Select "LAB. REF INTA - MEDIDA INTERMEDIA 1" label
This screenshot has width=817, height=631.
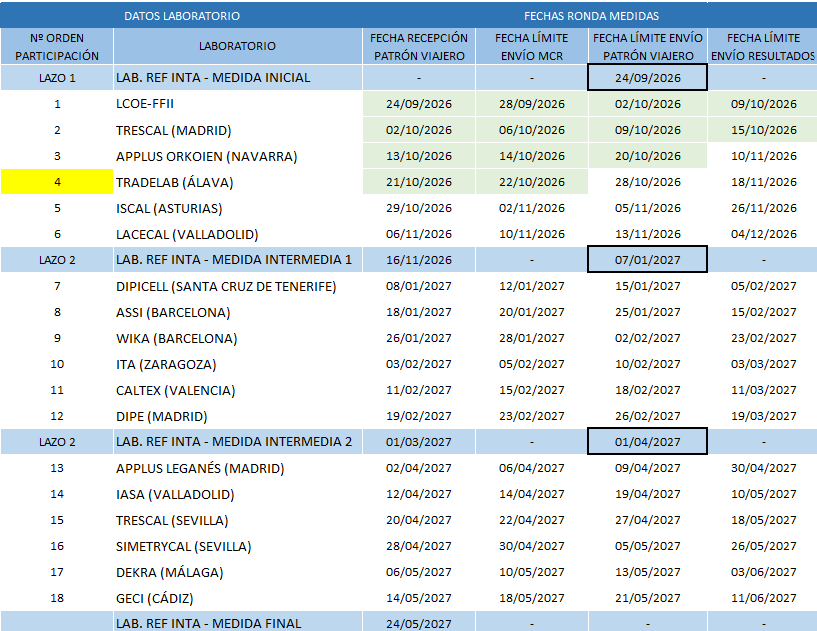point(234,259)
